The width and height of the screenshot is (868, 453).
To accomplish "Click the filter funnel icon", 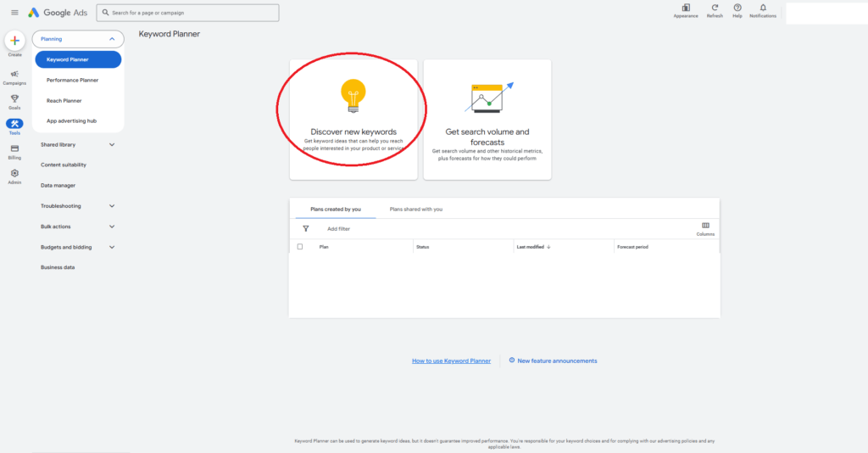I will pyautogui.click(x=305, y=229).
